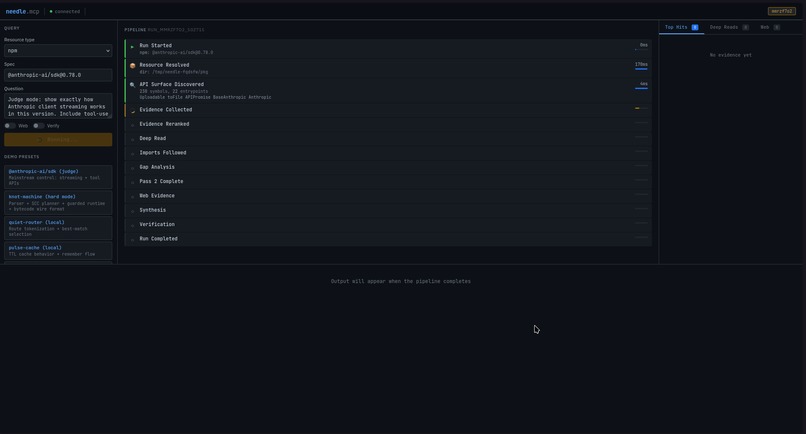Click the 170ms timing bar for Resource Resolved
This screenshot has height=434, width=806.
[x=641, y=69]
